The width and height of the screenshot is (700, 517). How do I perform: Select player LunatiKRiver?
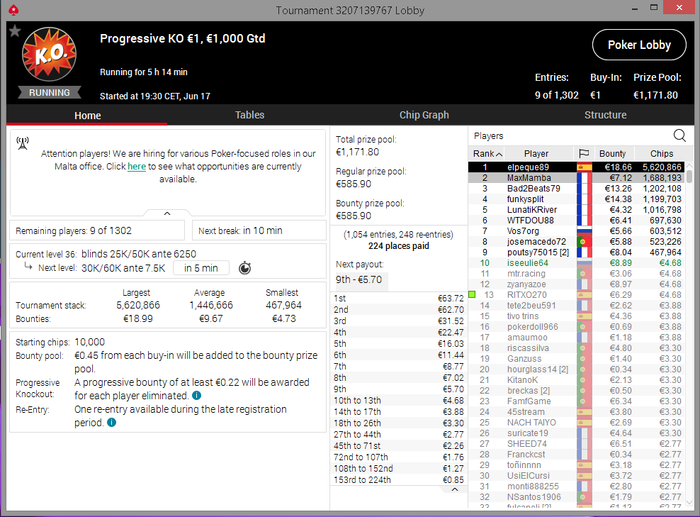[576, 210]
